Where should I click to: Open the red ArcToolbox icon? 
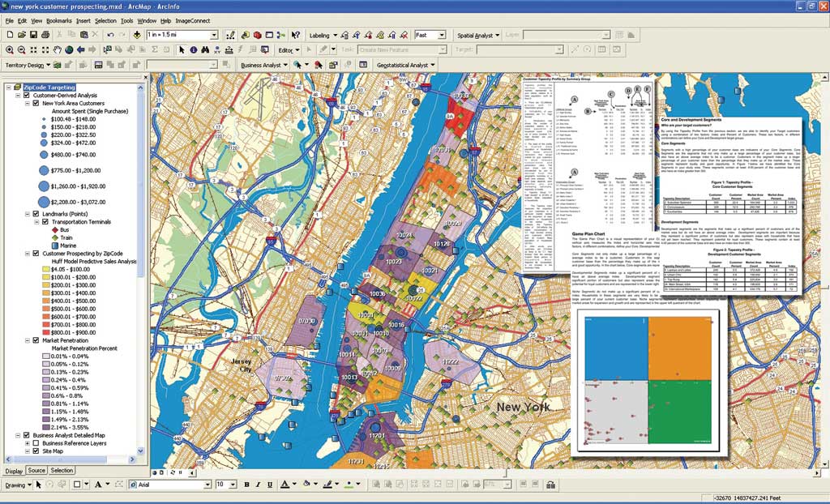coord(257,35)
